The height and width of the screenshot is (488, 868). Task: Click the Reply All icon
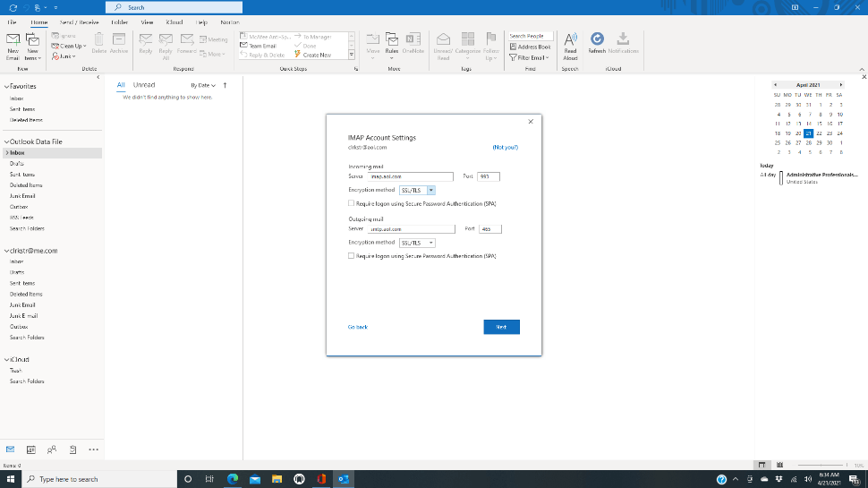(166, 39)
